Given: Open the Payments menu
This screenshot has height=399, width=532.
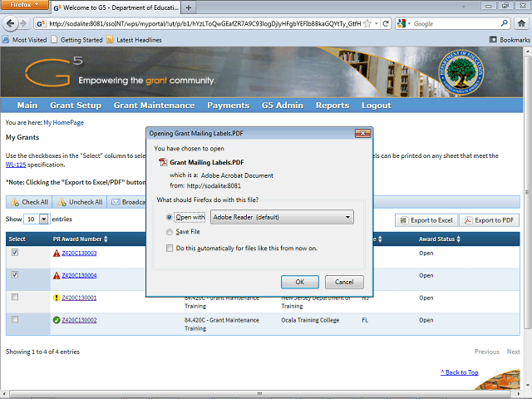Looking at the screenshot, I should (228, 106).
